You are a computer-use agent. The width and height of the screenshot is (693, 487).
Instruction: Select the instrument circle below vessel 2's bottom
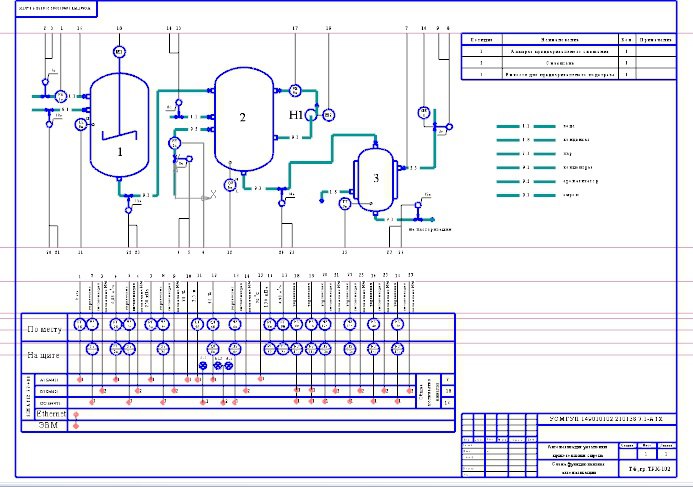tap(230, 185)
